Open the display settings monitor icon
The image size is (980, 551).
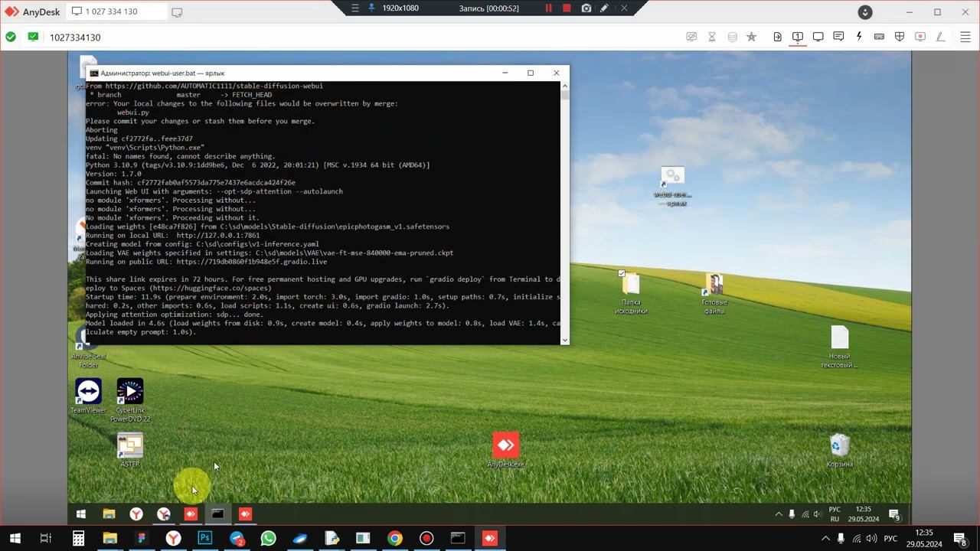tap(818, 37)
